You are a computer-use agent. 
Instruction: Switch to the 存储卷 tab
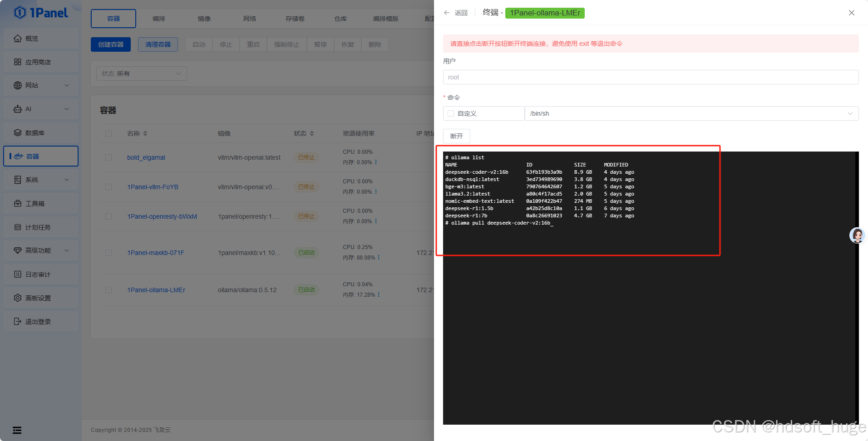click(x=295, y=19)
